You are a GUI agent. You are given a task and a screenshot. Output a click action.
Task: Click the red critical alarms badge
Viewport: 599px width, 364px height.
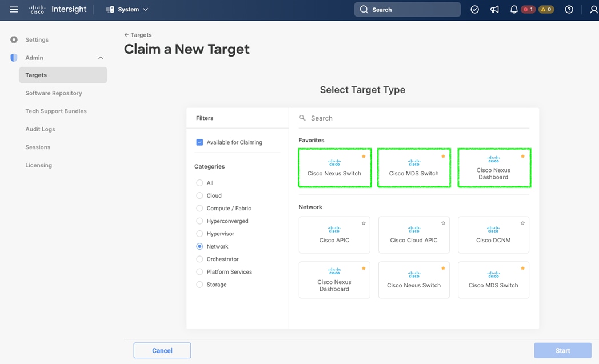pos(528,10)
